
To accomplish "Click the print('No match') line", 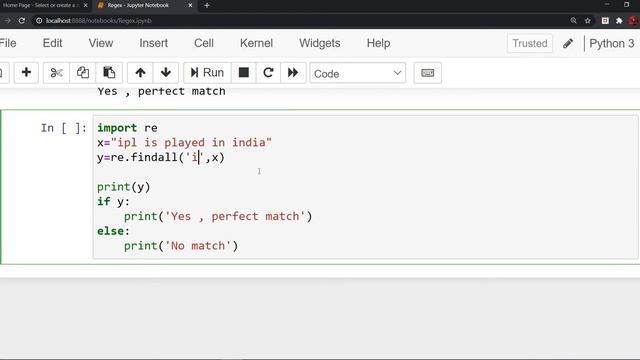I will (181, 246).
